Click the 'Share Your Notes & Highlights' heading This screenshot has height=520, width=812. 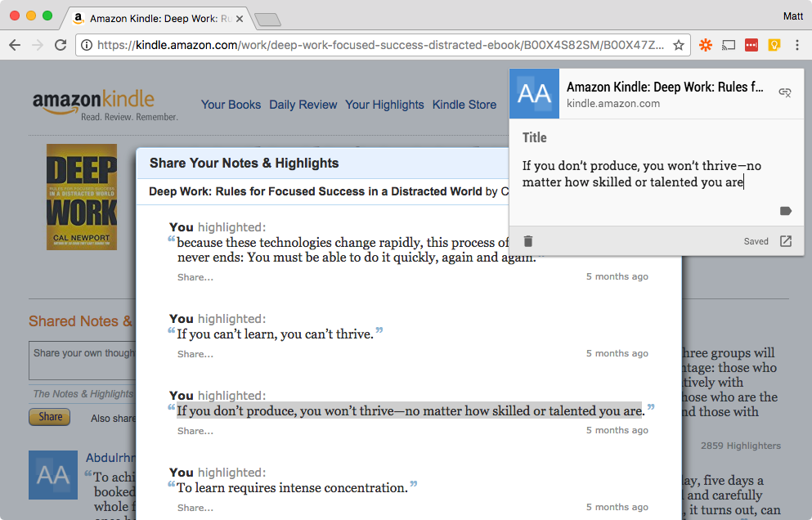244,164
